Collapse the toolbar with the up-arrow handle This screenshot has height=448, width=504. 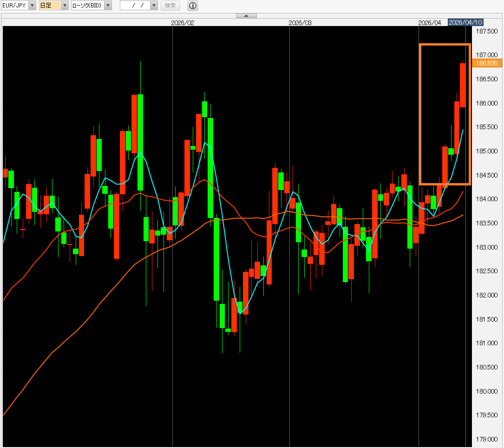click(246, 16)
